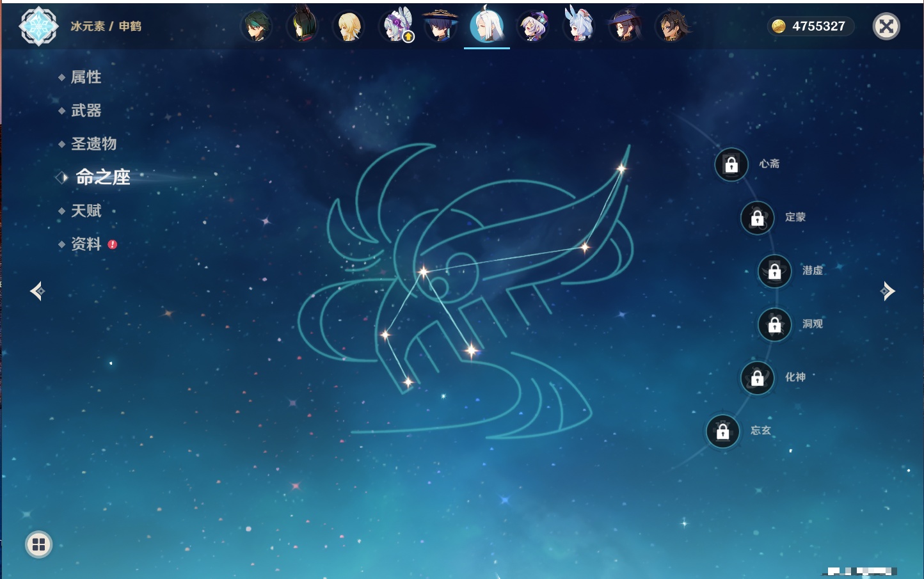Select Mona's witch-hat avatar

625,27
